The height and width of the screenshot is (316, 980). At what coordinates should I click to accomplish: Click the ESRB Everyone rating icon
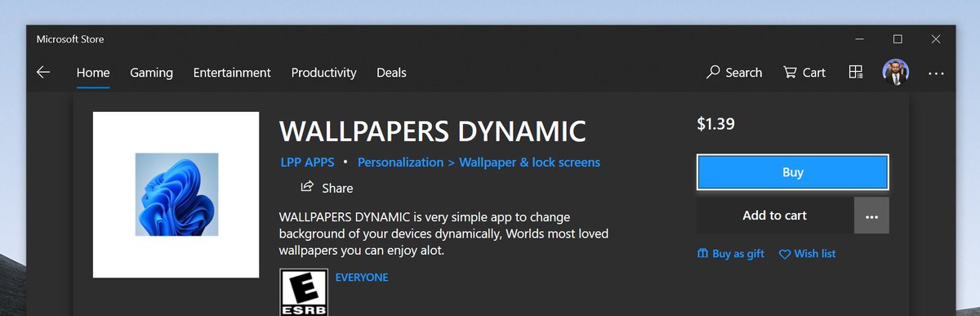[304, 292]
